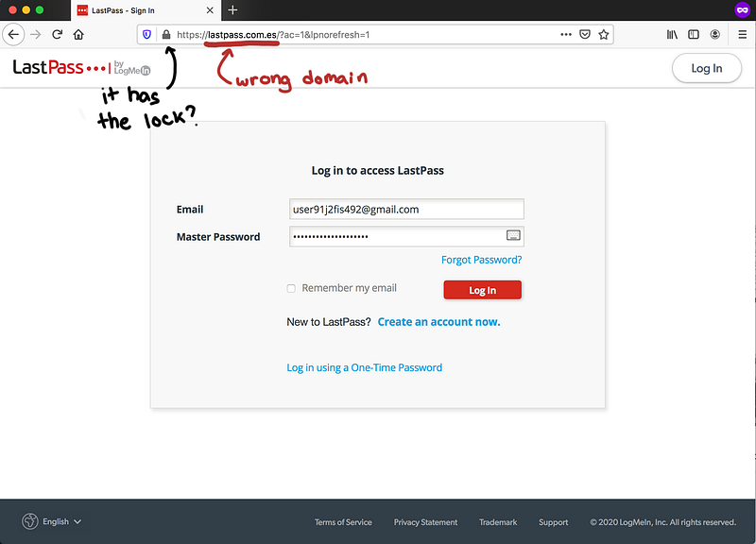Open a new tab with the plus button
The width and height of the screenshot is (756, 544).
(x=232, y=10)
